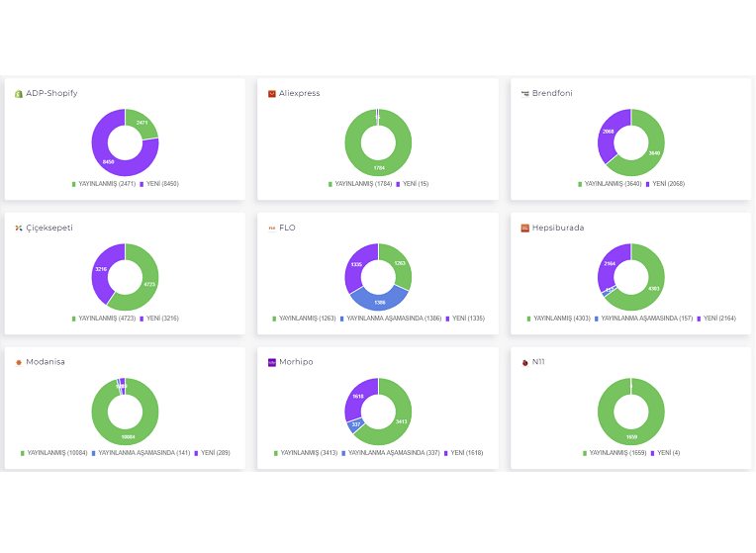The width and height of the screenshot is (756, 553).
Task: Click the Aliexpress card title
Action: pyautogui.click(x=300, y=94)
